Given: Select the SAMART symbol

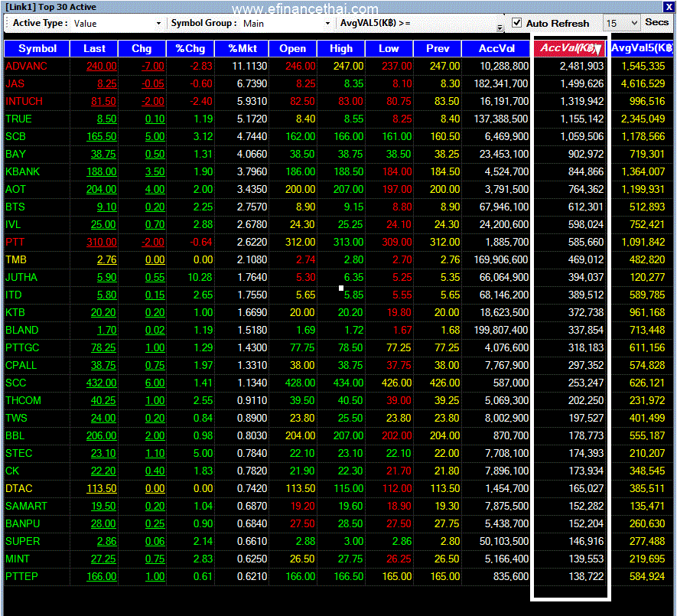Looking at the screenshot, I should click(x=26, y=507).
